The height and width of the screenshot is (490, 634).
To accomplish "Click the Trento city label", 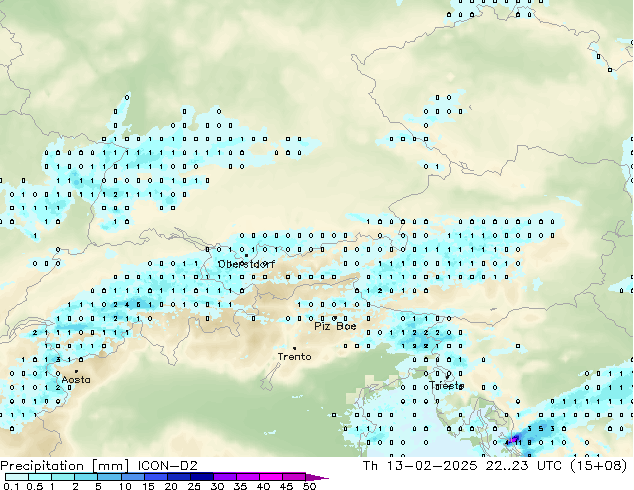I will pyautogui.click(x=294, y=357).
